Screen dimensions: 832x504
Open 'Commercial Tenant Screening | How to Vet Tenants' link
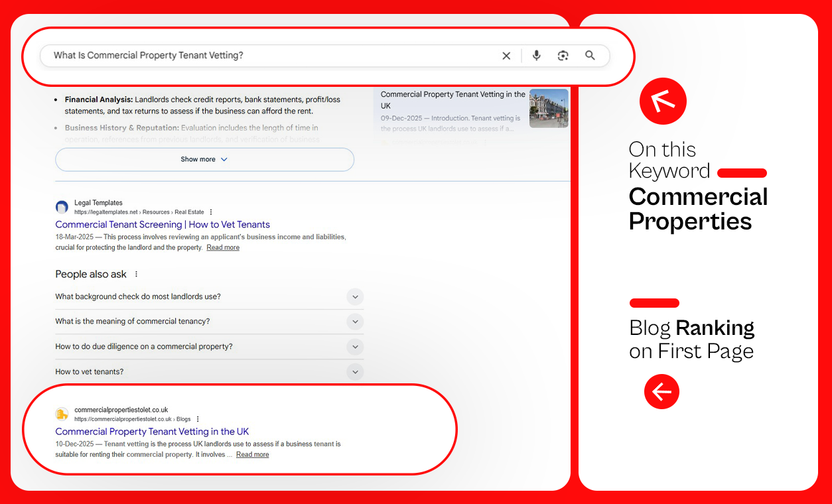coord(163,225)
